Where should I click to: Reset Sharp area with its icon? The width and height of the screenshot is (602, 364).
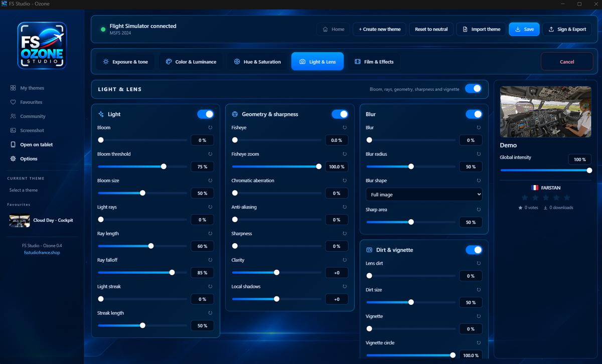pos(479,210)
